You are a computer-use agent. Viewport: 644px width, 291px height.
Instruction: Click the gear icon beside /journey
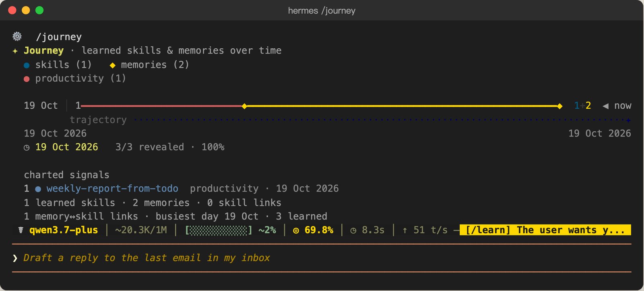click(17, 37)
